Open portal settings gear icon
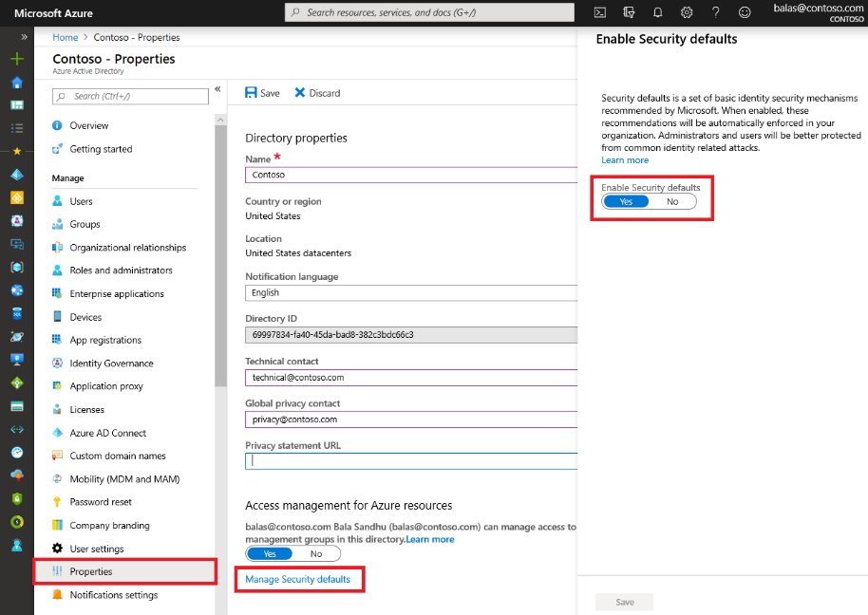The width and height of the screenshot is (868, 615). [687, 12]
